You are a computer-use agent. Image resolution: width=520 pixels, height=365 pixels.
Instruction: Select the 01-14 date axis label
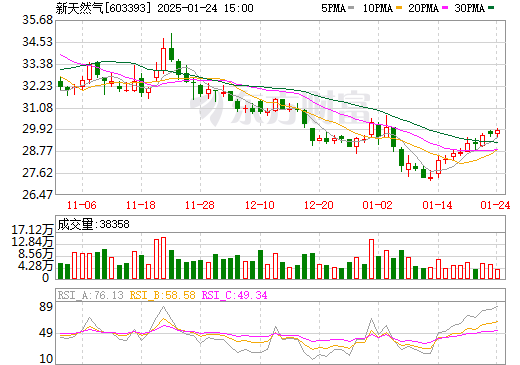(x=437, y=205)
